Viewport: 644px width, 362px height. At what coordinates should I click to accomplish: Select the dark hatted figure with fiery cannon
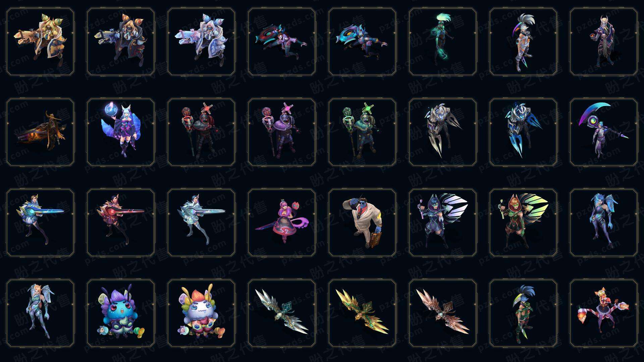point(40,132)
